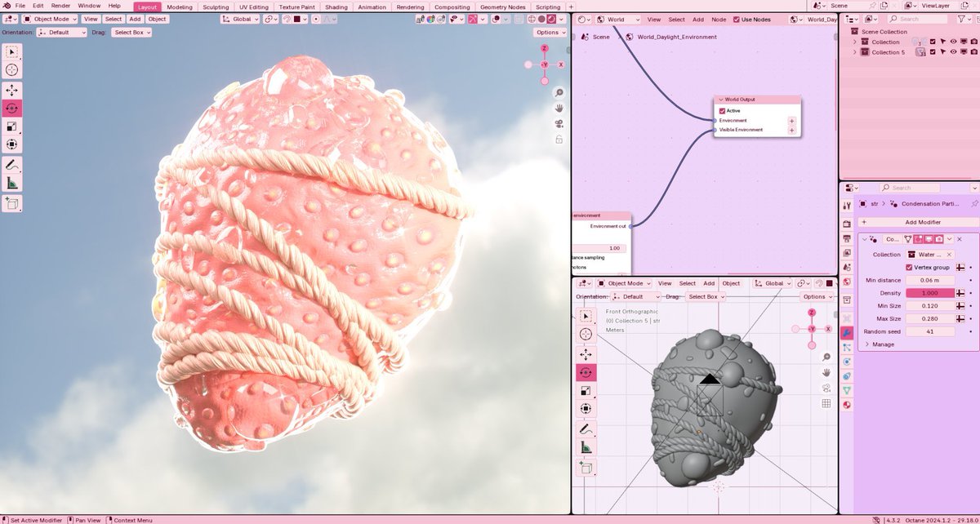Open the Render menu
This screenshot has width=980, height=524.
pyautogui.click(x=60, y=6)
